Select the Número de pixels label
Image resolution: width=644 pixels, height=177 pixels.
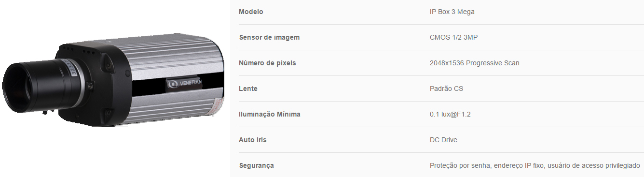(x=267, y=63)
